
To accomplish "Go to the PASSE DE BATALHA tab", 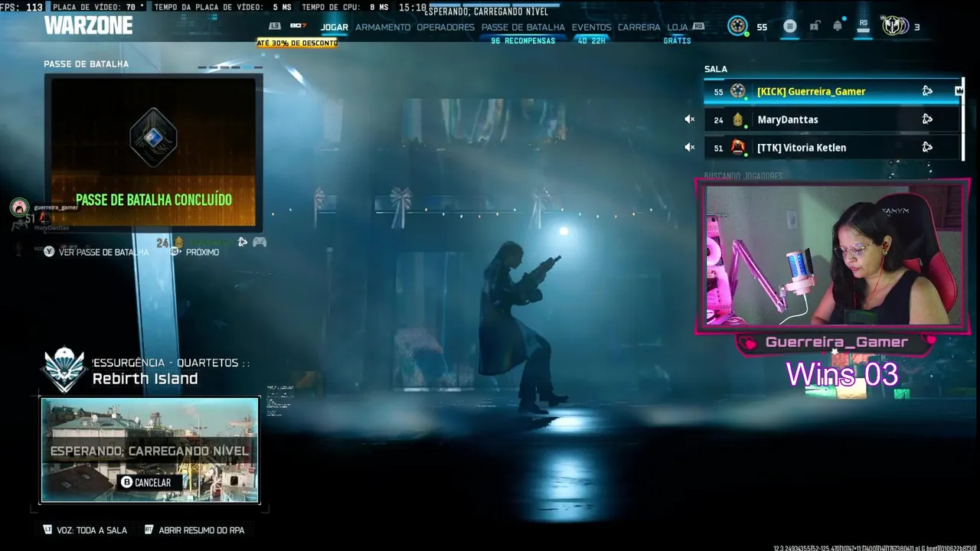I will tap(523, 27).
